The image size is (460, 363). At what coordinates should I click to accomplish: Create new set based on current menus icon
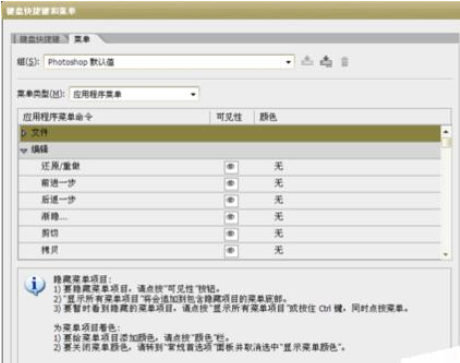[x=326, y=62]
